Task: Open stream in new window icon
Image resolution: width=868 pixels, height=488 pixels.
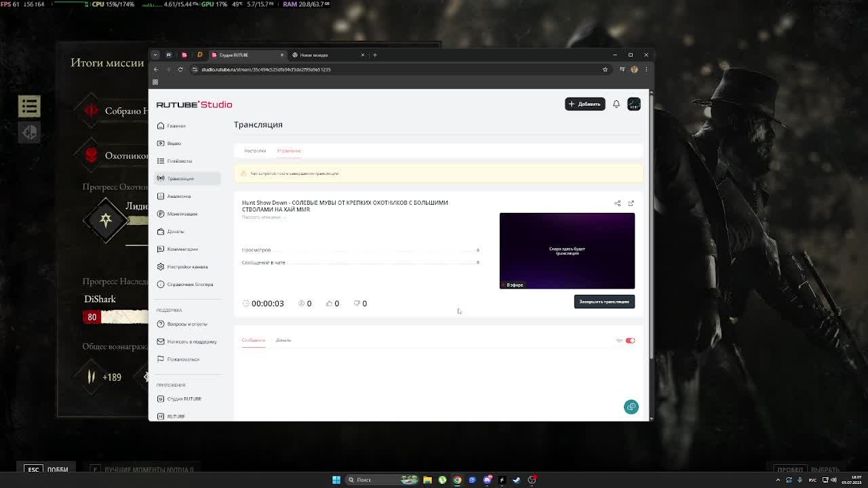Action: (631, 203)
